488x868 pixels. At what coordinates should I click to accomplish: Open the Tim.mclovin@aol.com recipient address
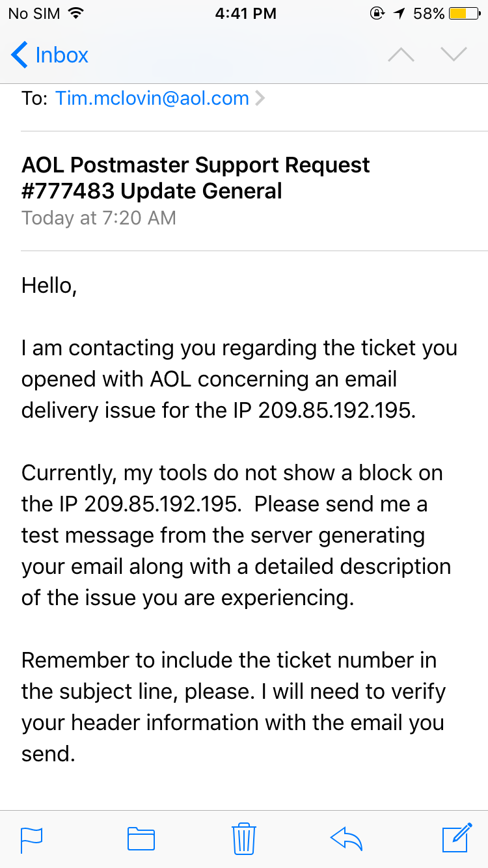[152, 98]
